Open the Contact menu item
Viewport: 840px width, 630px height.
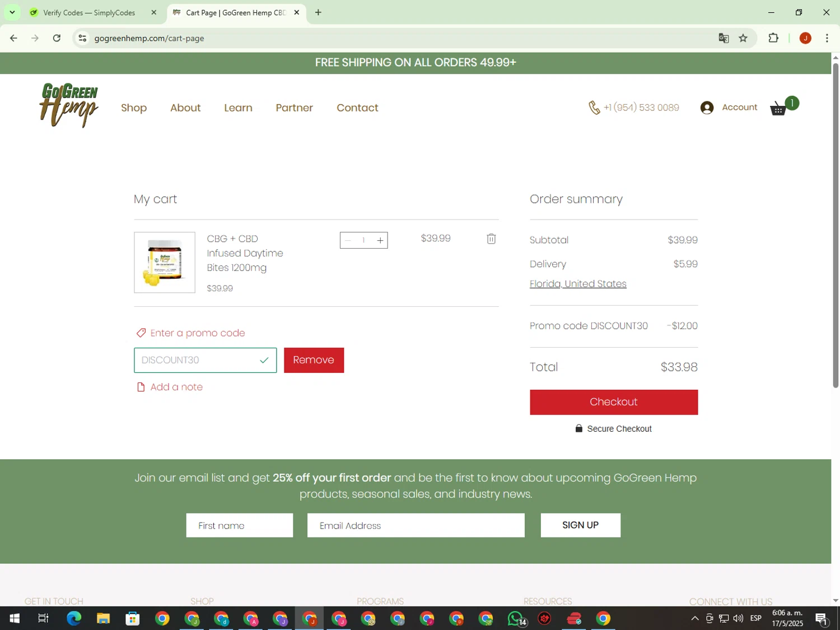357,108
